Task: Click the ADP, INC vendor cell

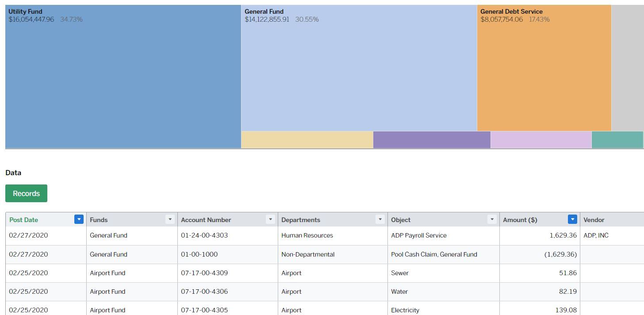Action: click(x=595, y=235)
